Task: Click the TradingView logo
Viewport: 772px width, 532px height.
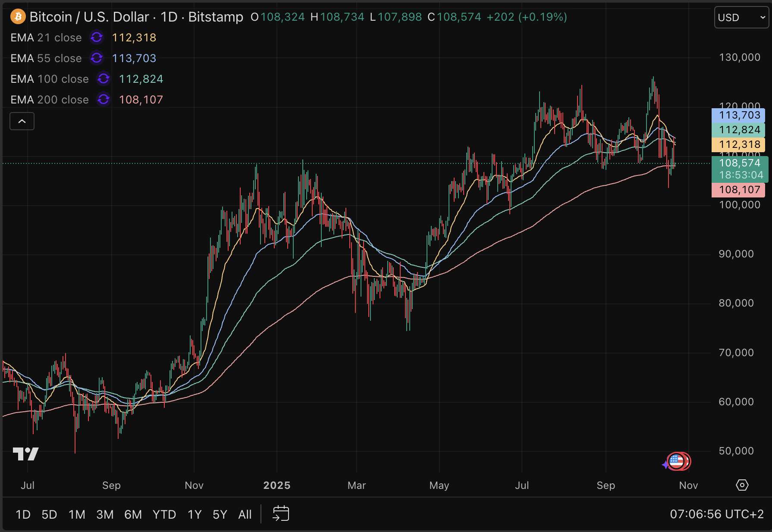Action: (x=26, y=454)
